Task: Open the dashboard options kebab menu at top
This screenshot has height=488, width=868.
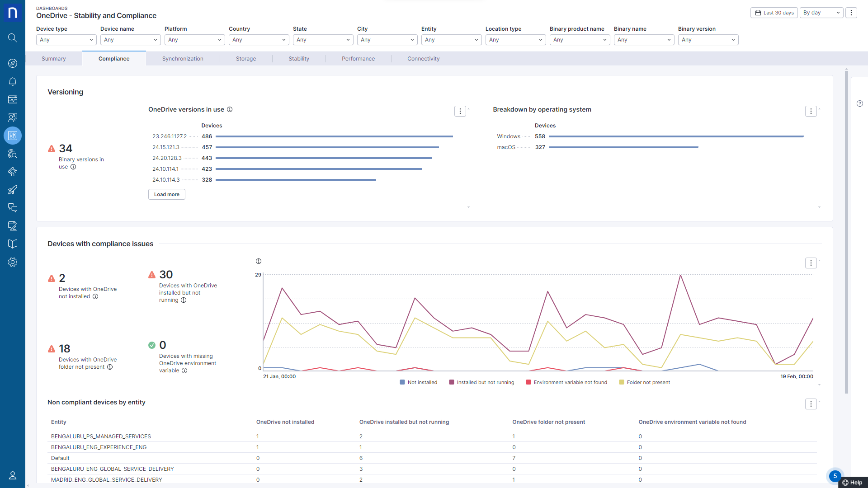Action: [851, 13]
